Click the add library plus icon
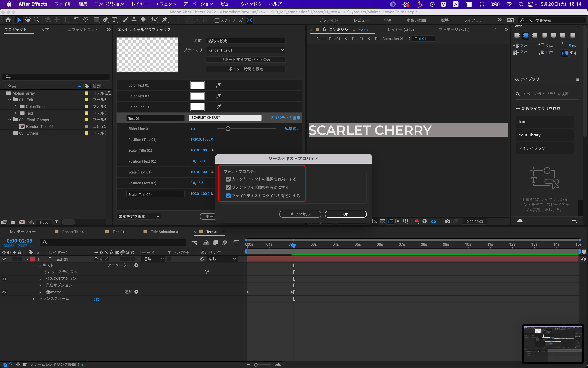Image resolution: width=588 pixels, height=368 pixels. [574, 220]
